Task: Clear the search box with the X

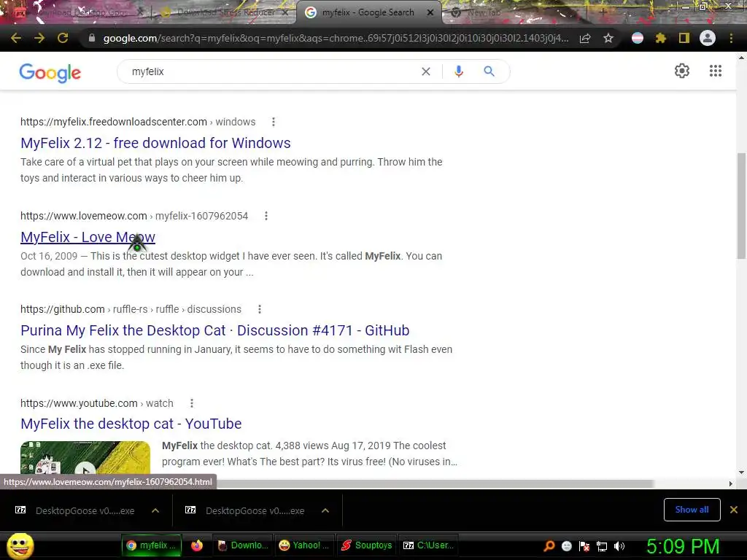Action: point(426,71)
